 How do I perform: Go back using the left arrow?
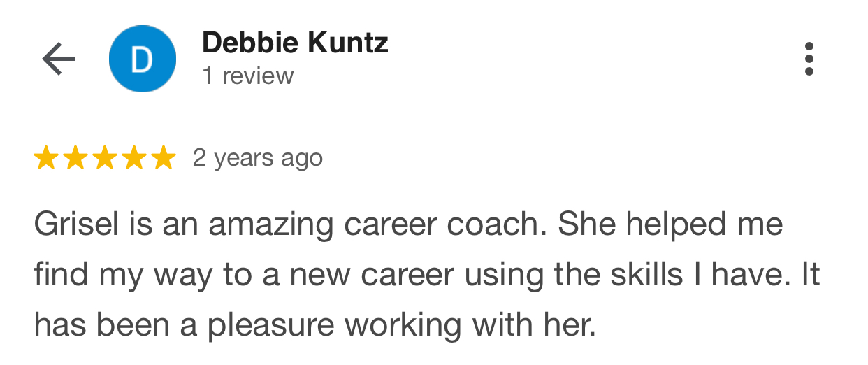59,59
